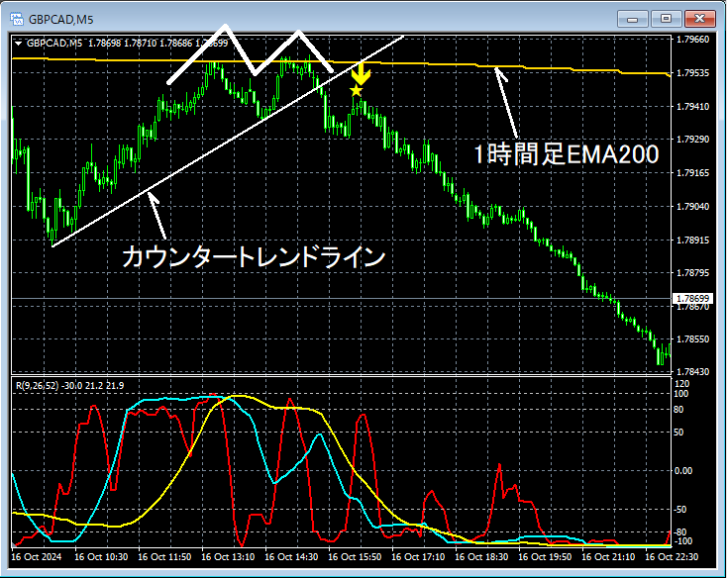Click the 16 Oct 11:50 time label
Screen dimensions: 728x578
click(x=164, y=557)
